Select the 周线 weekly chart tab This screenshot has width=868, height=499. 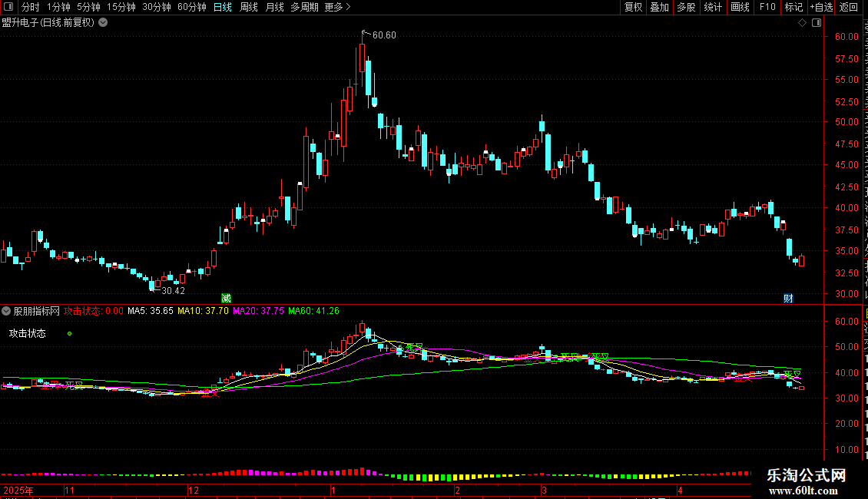[x=249, y=7]
